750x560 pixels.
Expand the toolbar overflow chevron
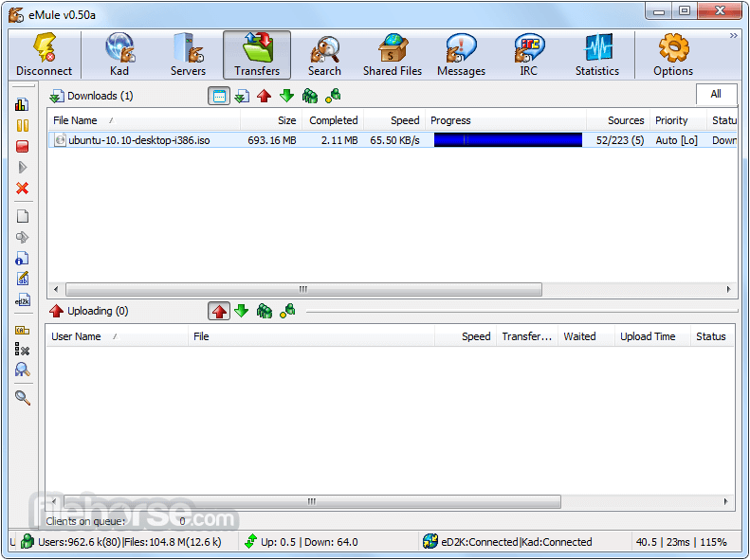(x=733, y=35)
